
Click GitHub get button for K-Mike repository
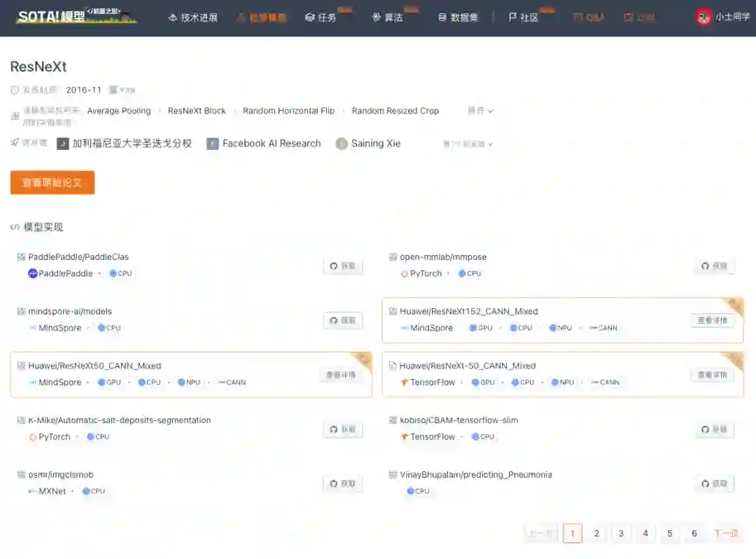tap(343, 429)
